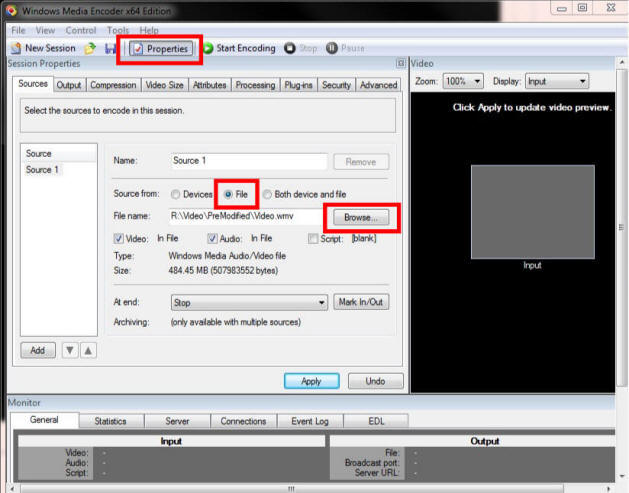Select the Sources tab
The image size is (629, 493).
[x=33, y=84]
